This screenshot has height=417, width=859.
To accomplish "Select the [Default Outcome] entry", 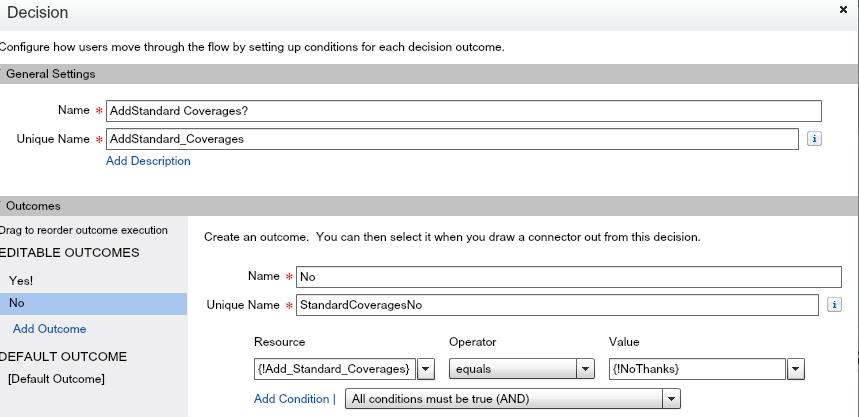I will tap(55, 378).
